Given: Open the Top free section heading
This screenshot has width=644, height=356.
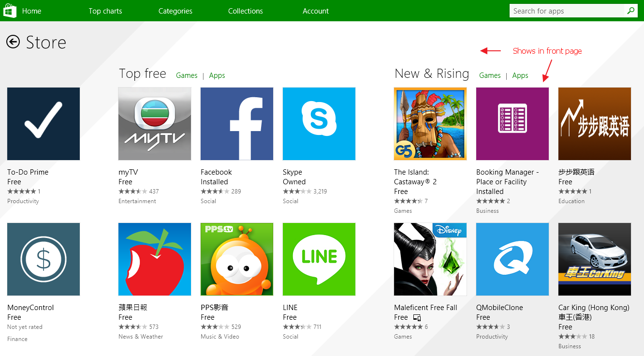Looking at the screenshot, I should pos(143,74).
